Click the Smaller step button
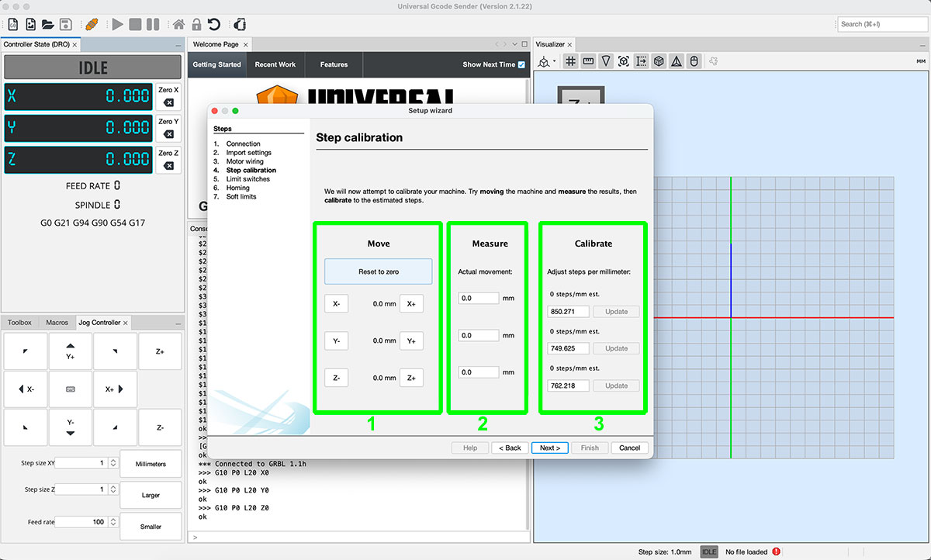 (151, 527)
